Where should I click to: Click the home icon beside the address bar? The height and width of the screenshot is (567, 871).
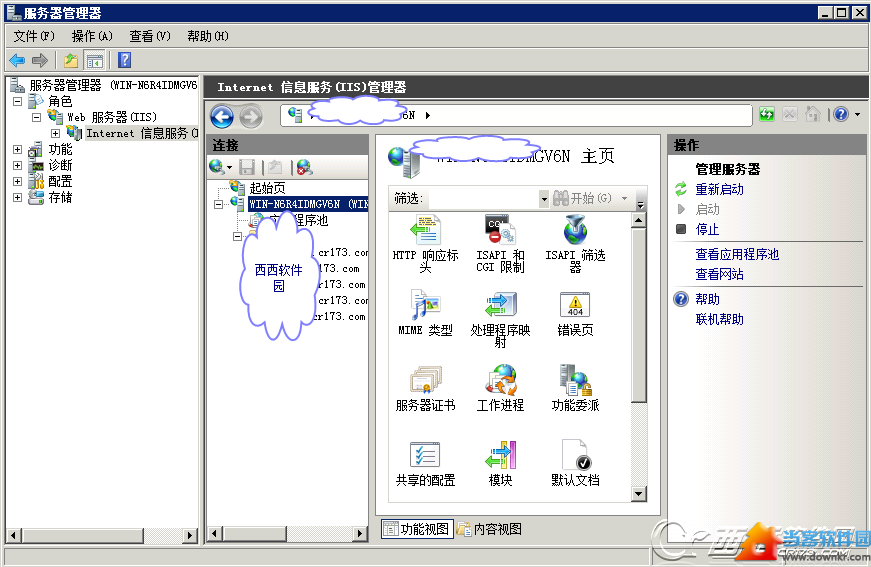click(813, 114)
